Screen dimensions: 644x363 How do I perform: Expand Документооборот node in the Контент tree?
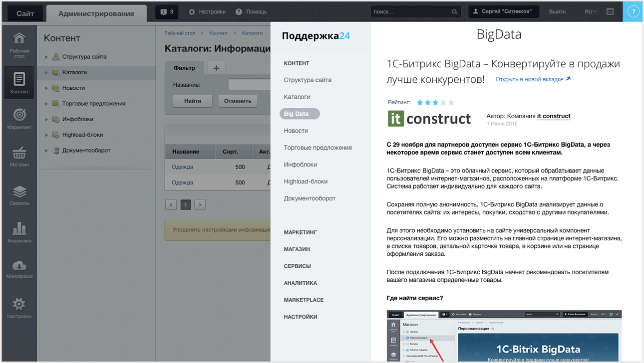click(46, 150)
